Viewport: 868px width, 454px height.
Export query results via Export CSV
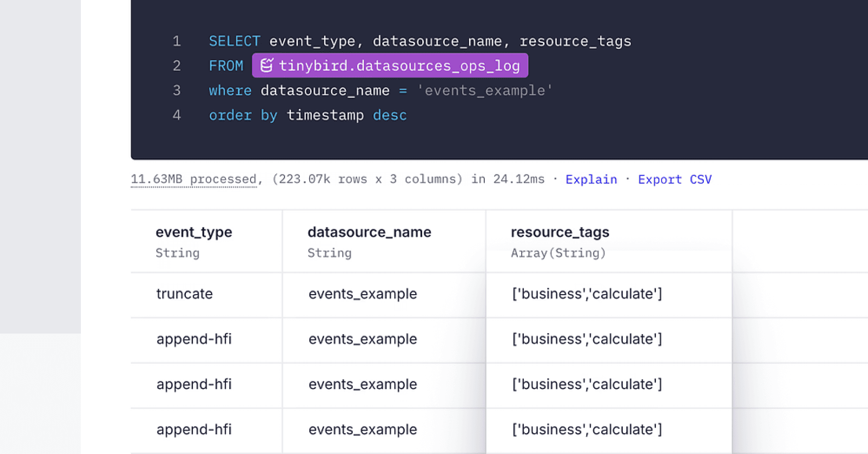pyautogui.click(x=675, y=179)
